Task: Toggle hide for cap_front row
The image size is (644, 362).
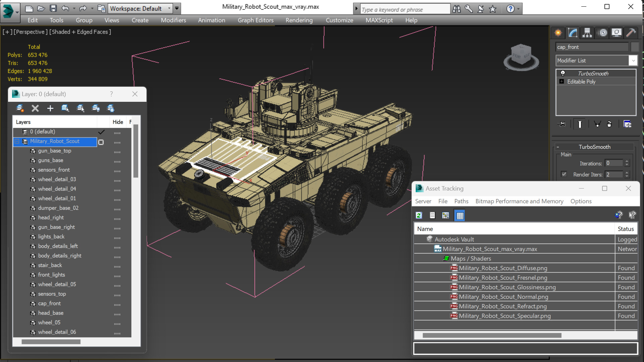Action: (x=117, y=304)
